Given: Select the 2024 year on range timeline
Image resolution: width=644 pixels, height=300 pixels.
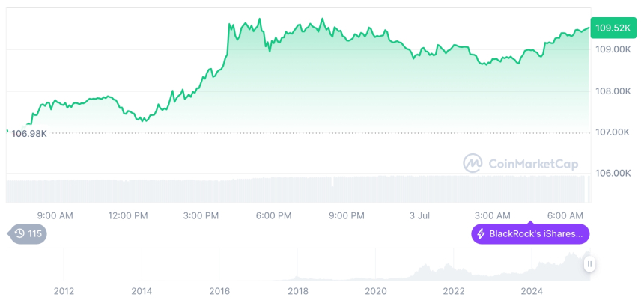Looking at the screenshot, I should point(532,290).
